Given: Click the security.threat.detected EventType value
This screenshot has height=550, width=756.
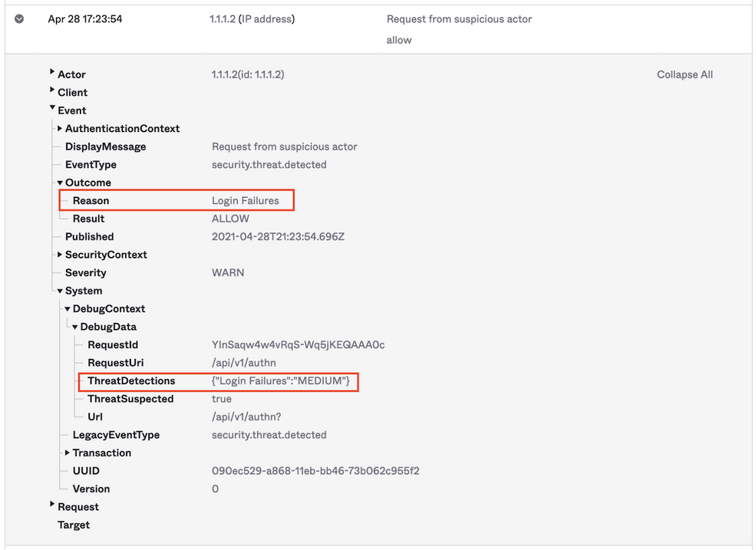Looking at the screenshot, I should [269, 165].
